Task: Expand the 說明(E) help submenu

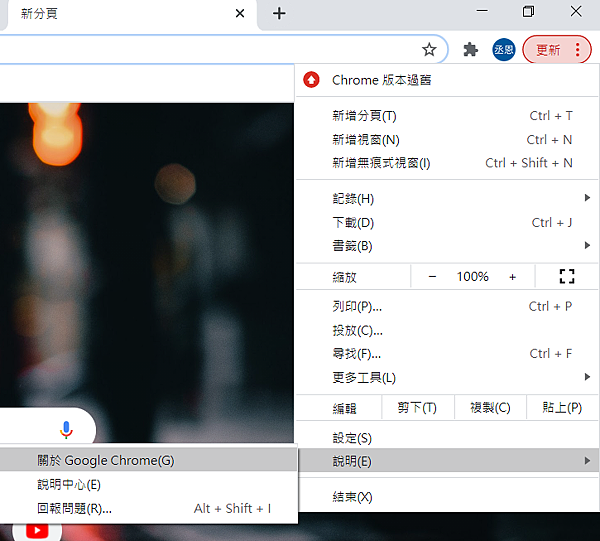Action: [447, 461]
